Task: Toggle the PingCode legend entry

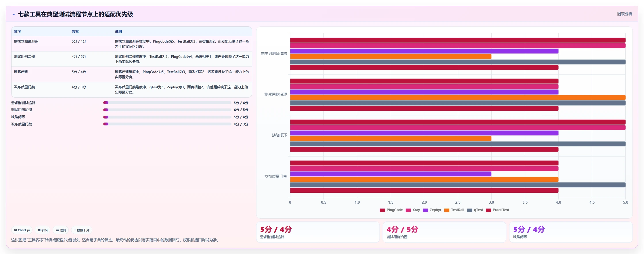Action: tap(391, 210)
